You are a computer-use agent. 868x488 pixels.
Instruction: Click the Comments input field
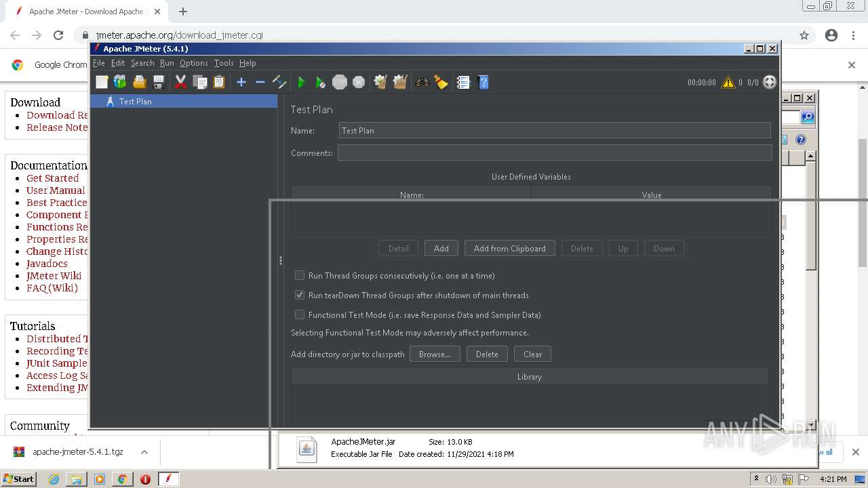555,153
